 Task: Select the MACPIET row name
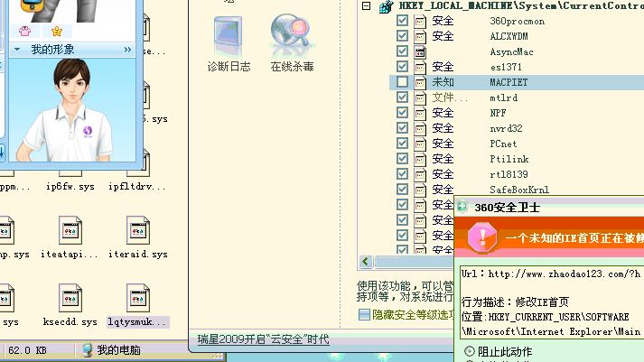click(509, 82)
